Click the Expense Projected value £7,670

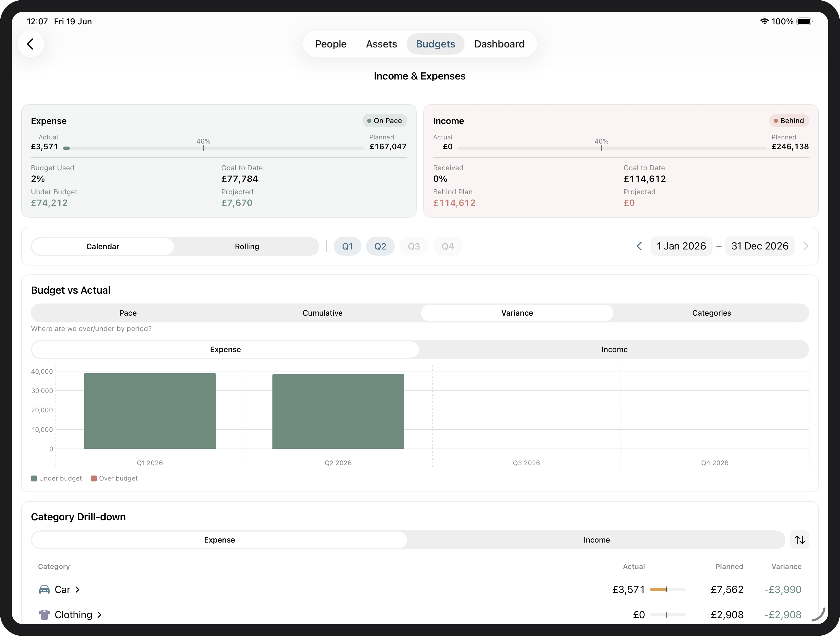click(x=237, y=203)
